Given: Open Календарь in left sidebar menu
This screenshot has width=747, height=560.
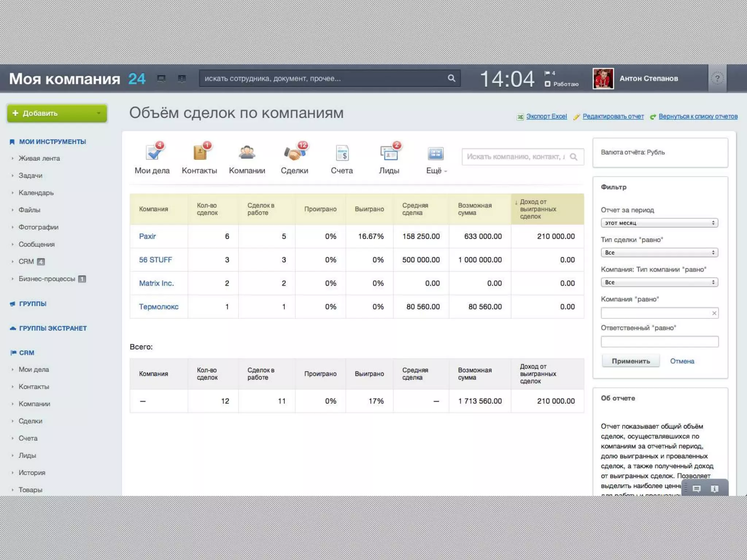Looking at the screenshot, I should pos(36,193).
